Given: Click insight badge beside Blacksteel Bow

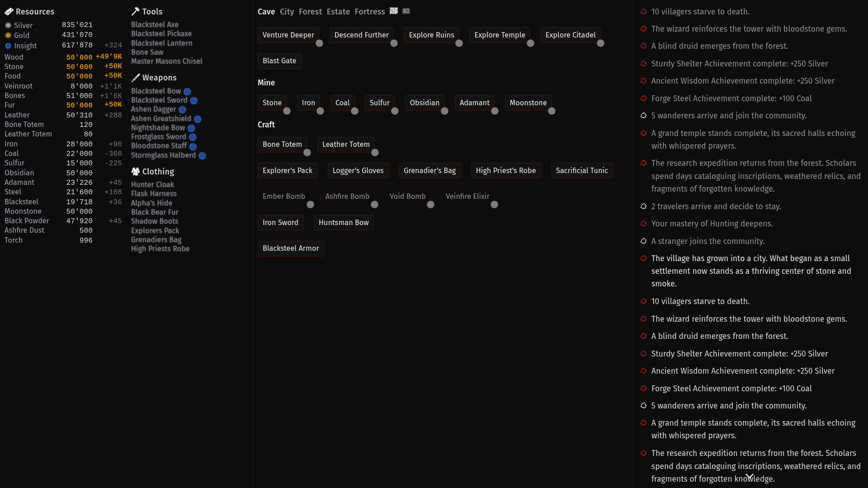Looking at the screenshot, I should click(187, 91).
